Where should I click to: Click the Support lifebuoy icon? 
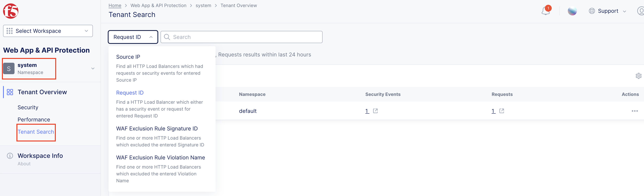click(x=592, y=11)
